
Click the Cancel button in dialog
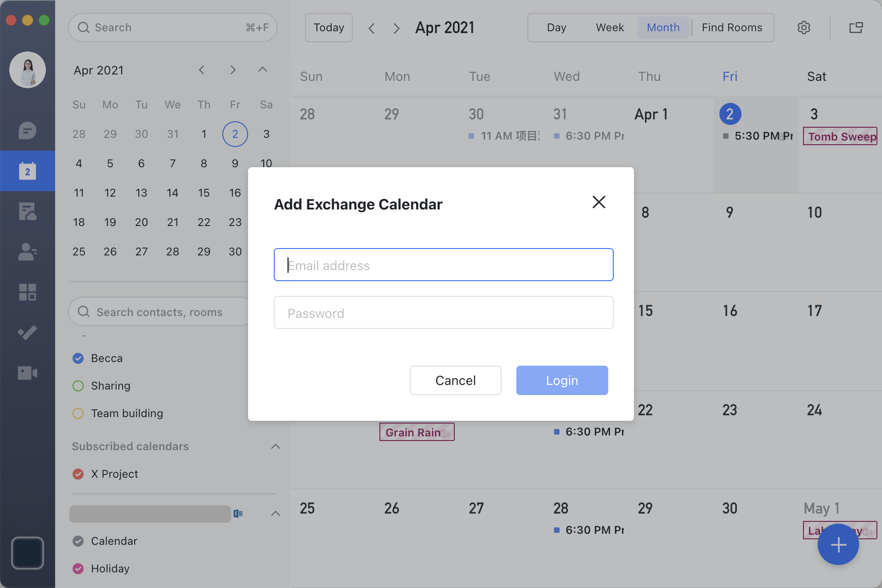tap(455, 380)
